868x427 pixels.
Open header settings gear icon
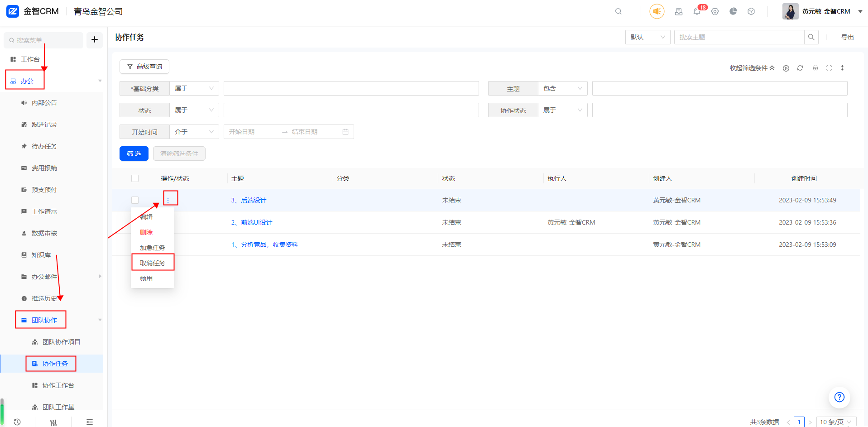click(715, 11)
